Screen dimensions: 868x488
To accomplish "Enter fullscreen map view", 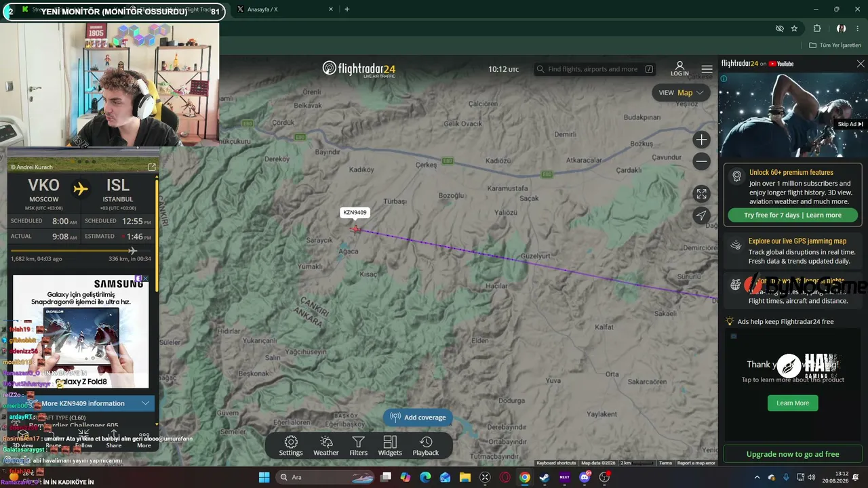I will 701,194.
